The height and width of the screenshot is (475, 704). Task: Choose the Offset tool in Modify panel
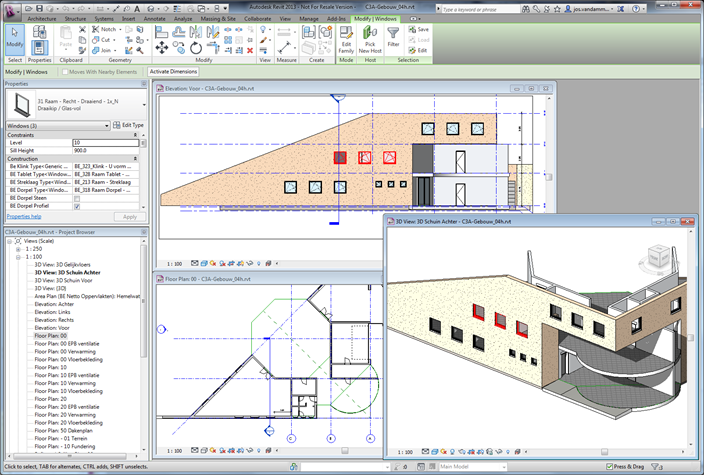pyautogui.click(x=179, y=32)
